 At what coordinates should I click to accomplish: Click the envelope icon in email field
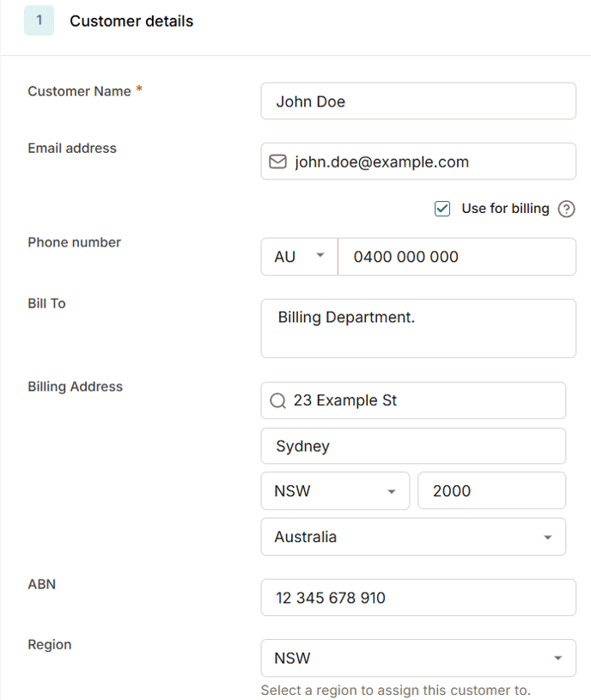[x=277, y=161]
